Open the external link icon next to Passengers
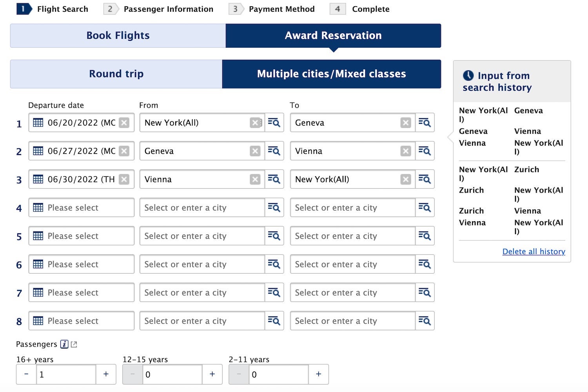588x392 pixels. (x=74, y=344)
